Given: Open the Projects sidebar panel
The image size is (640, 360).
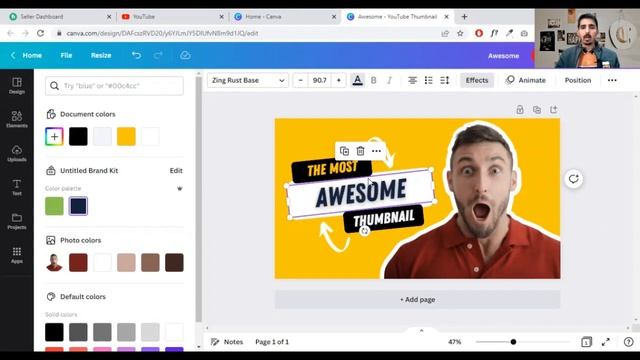Looking at the screenshot, I should pos(17,221).
